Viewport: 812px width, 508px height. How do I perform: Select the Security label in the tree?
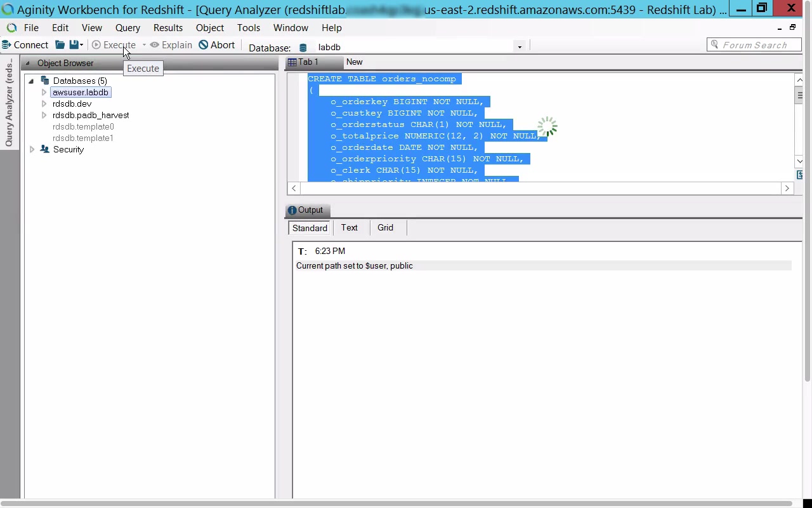click(x=69, y=150)
